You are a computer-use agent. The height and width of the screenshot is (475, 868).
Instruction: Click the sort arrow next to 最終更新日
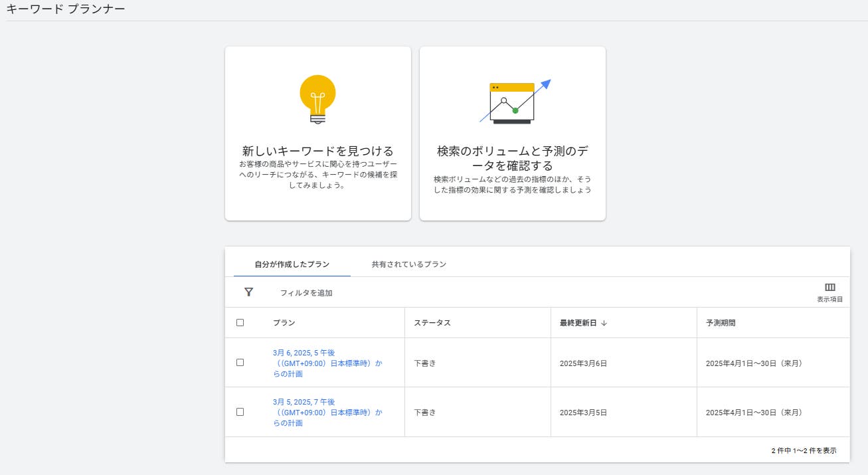604,323
